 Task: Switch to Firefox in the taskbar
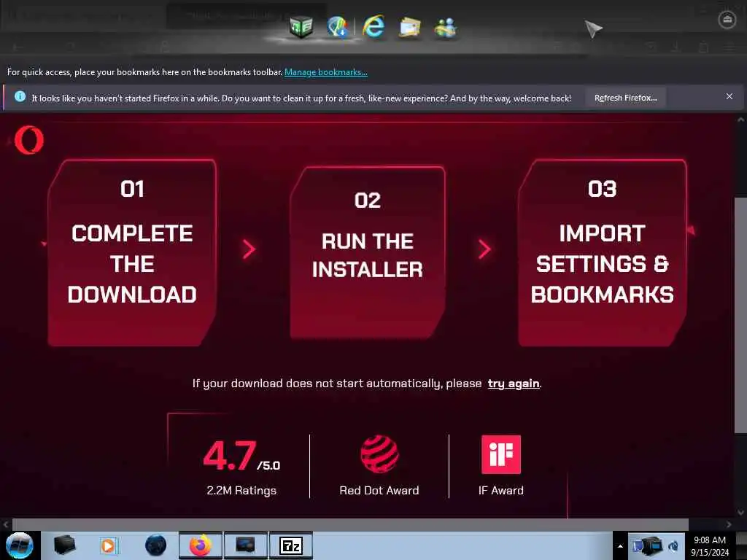click(201, 545)
